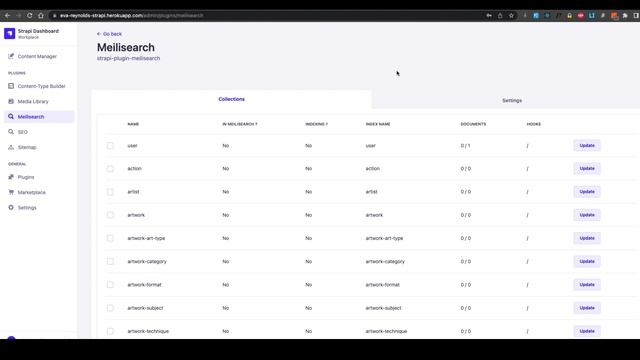Check the box for the user collection
This screenshot has height=360, width=640.
[x=110, y=145]
